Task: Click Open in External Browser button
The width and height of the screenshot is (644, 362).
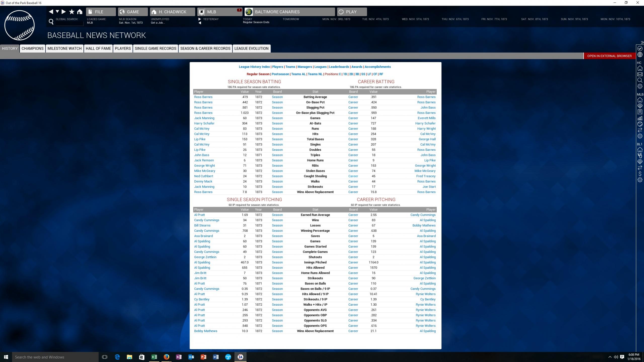Action: 609,56
